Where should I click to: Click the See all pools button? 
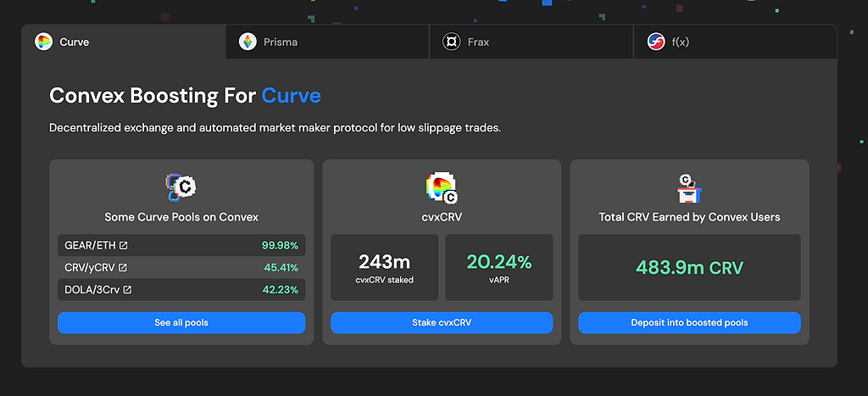click(181, 323)
